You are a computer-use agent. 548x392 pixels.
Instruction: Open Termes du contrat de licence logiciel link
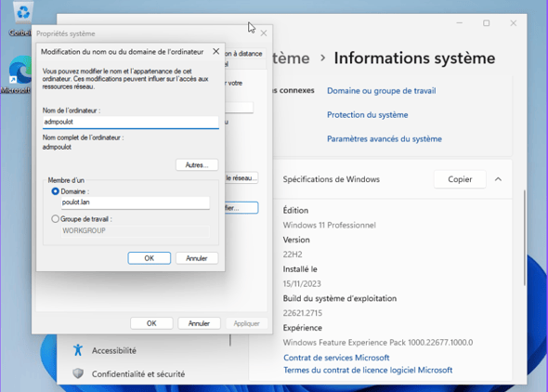[x=368, y=370]
